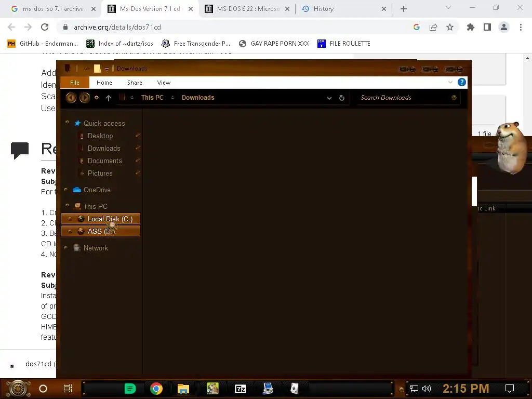Switch to the View ribbon tab
This screenshot has width=532, height=399.
click(x=164, y=83)
